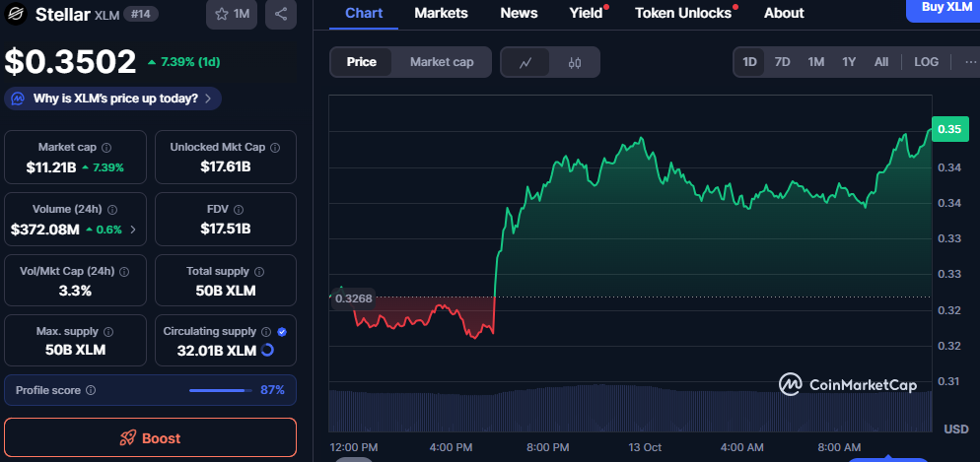Open the Markets tab
Viewport: 980px width, 462px height.
point(441,13)
